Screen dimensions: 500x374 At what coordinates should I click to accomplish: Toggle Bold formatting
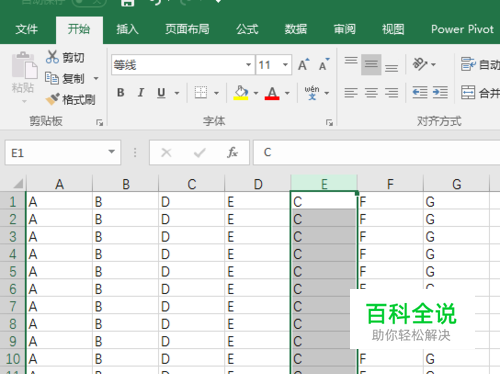tap(121, 92)
